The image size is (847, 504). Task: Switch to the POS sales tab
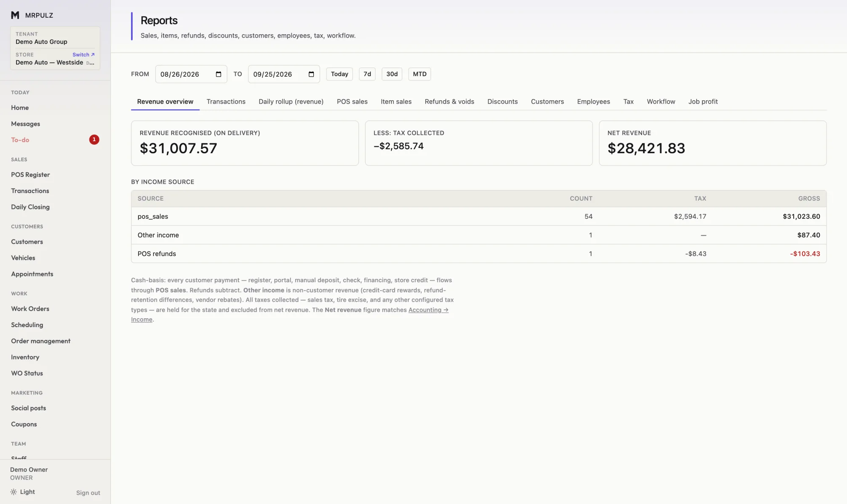(352, 102)
